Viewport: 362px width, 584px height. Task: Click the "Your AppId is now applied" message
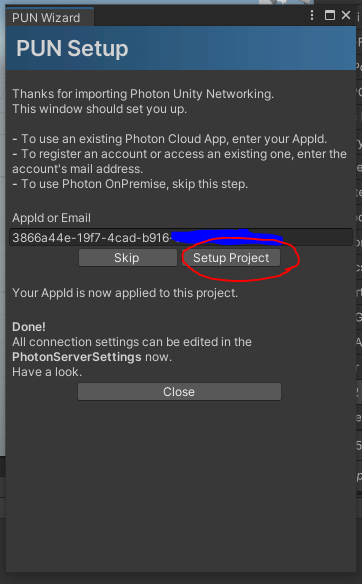pos(125,293)
